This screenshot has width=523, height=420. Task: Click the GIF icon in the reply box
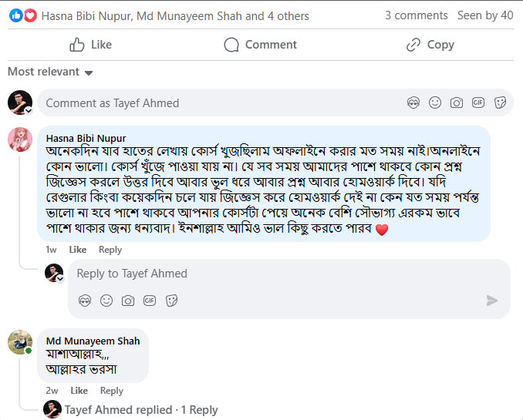click(150, 301)
